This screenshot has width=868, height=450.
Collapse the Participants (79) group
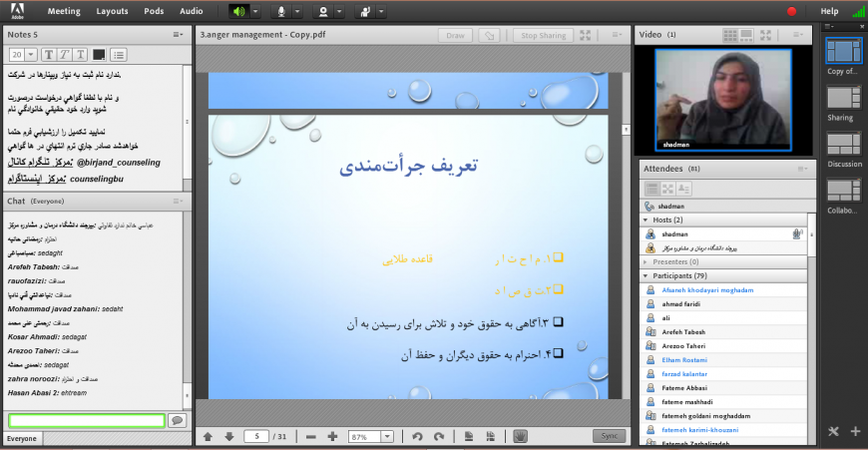coord(646,275)
